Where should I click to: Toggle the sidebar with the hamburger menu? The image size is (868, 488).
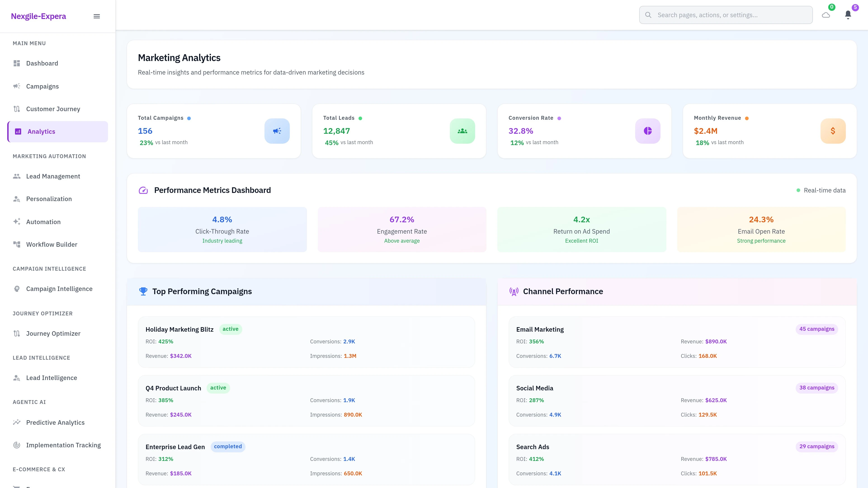click(x=97, y=16)
